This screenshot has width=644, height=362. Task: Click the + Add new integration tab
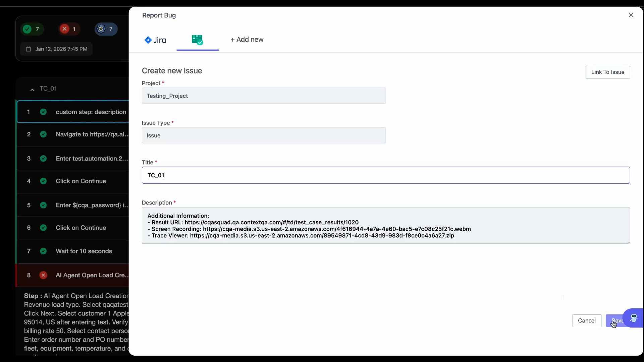click(x=247, y=40)
